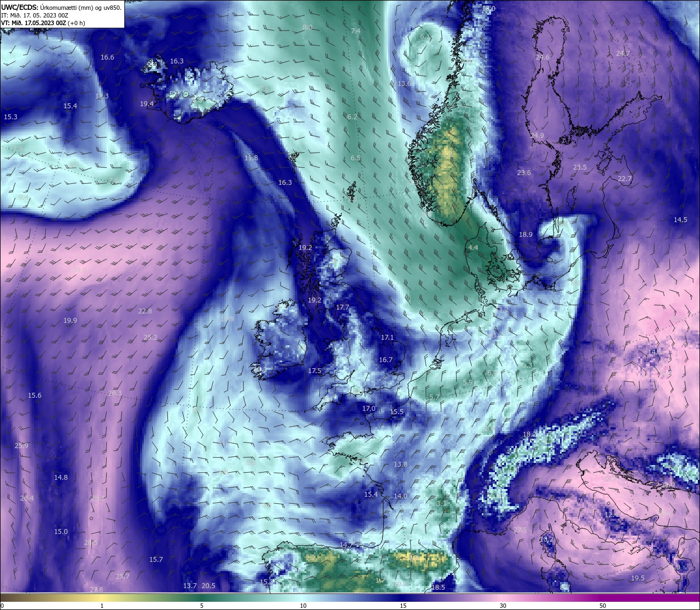Click the map value 27.5

point(520,530)
